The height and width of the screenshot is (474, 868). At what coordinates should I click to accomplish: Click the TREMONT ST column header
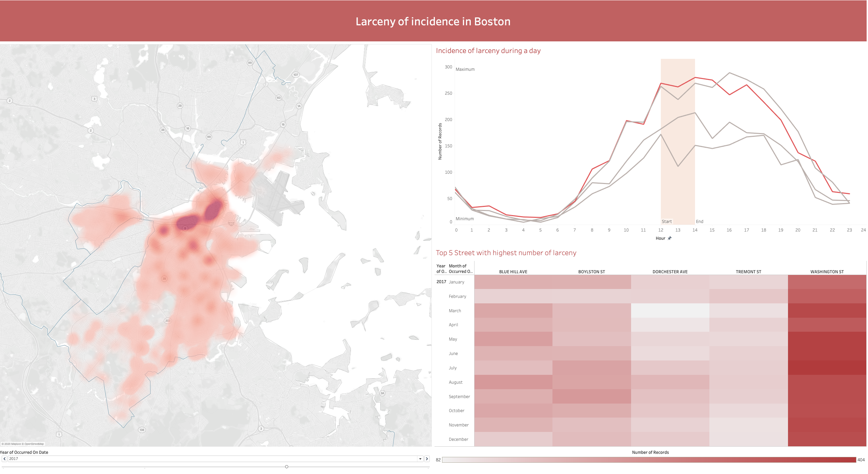[x=749, y=272]
